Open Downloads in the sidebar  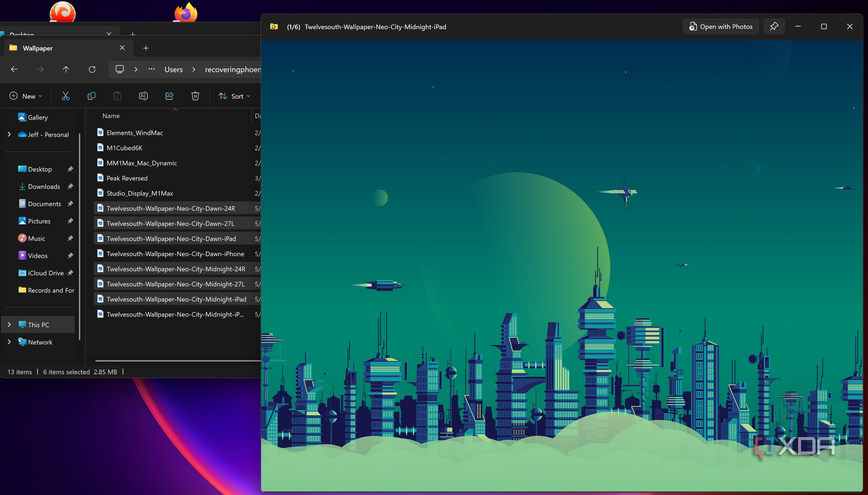pos(44,186)
